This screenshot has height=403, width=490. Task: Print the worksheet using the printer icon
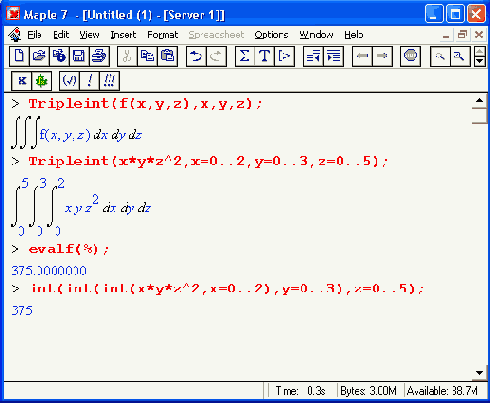coord(99,56)
